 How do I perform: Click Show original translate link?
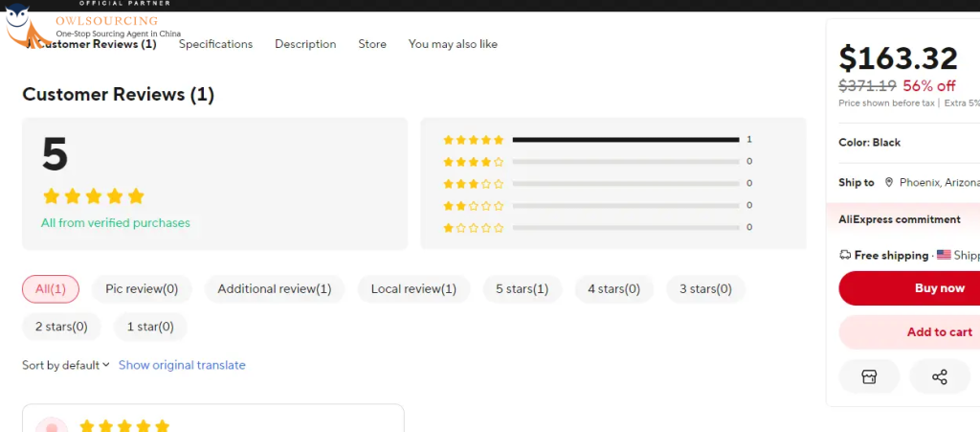pyautogui.click(x=182, y=365)
